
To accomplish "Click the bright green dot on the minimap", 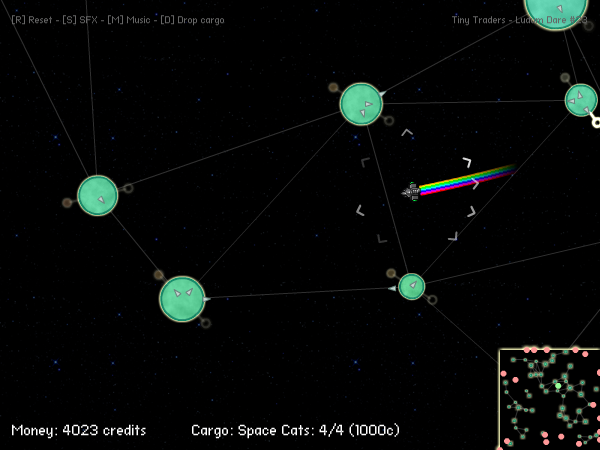I will (x=558, y=386).
